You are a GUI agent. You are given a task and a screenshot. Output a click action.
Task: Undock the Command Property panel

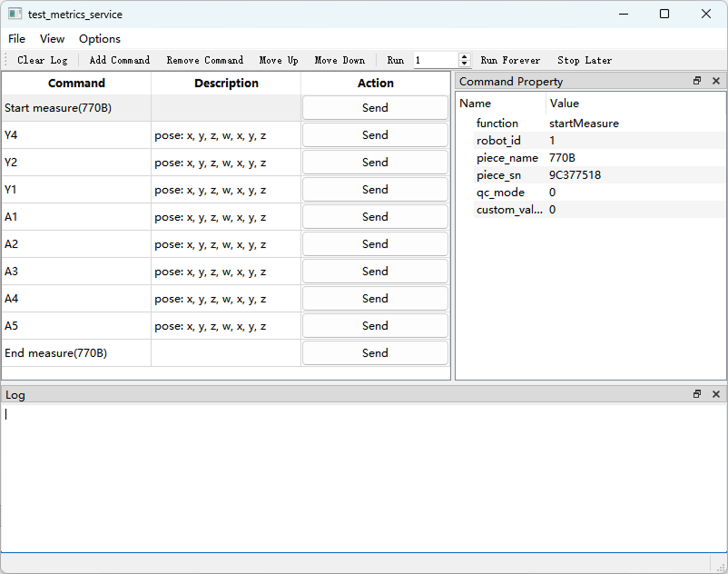point(696,81)
